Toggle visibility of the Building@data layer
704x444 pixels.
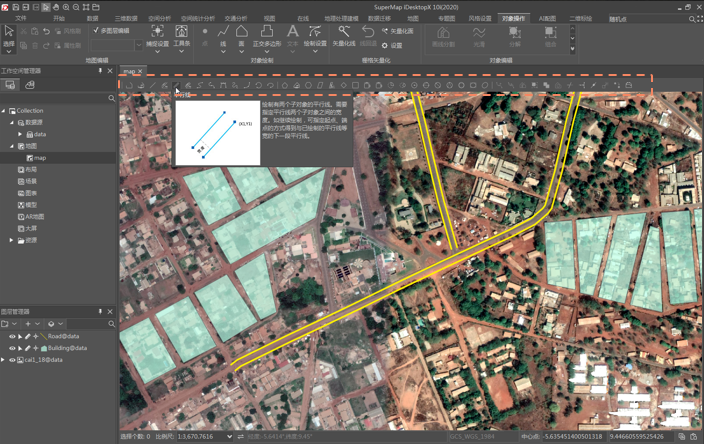pos(12,348)
